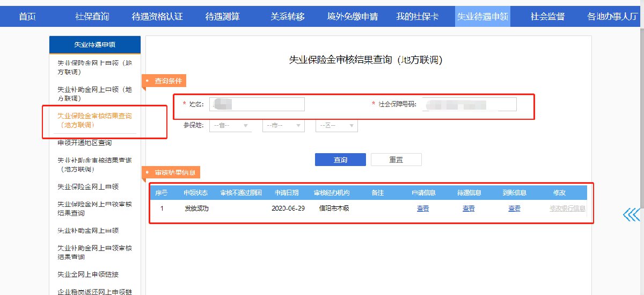Open the 区 (district) dropdown
The image size is (644, 295).
point(336,126)
